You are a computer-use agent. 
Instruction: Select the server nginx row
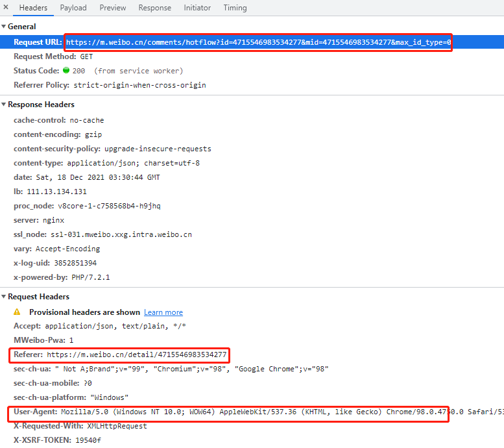(39, 220)
